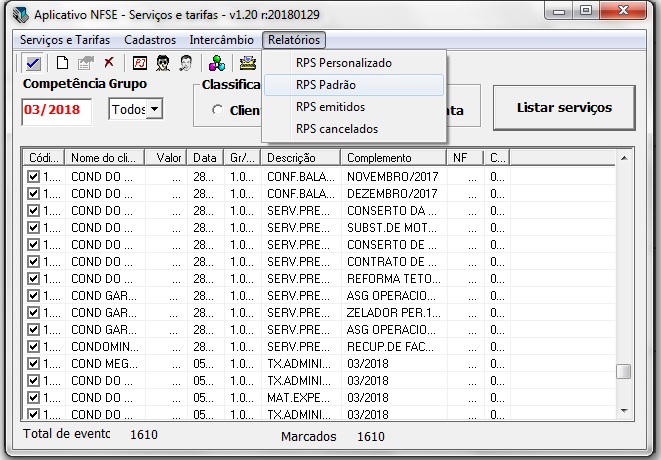The image size is (661, 460).
Task: Click the new blank document icon
Action: [x=62, y=64]
